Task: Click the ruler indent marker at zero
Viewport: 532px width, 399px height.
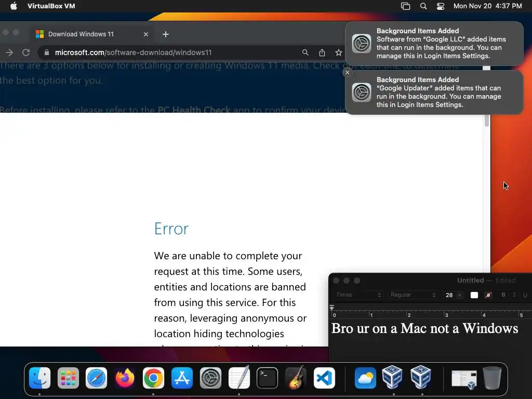Action: (332, 308)
